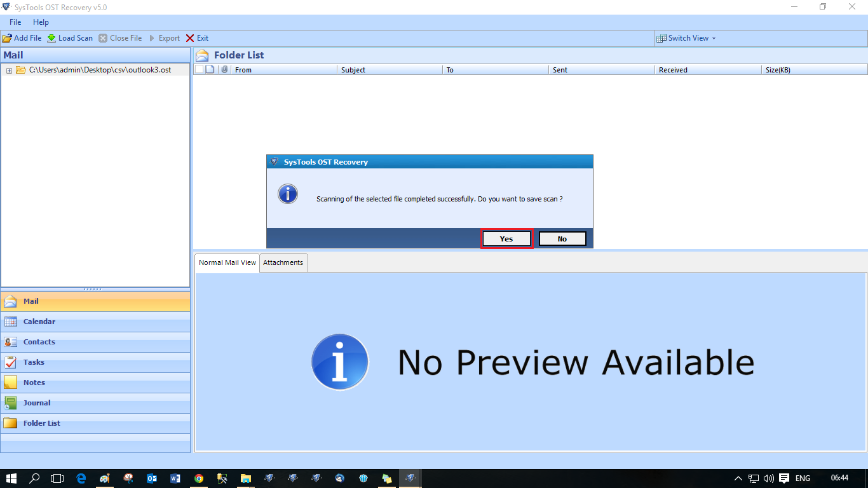The width and height of the screenshot is (868, 488).
Task: Open File Explorer from the taskbar
Action: coord(246,478)
